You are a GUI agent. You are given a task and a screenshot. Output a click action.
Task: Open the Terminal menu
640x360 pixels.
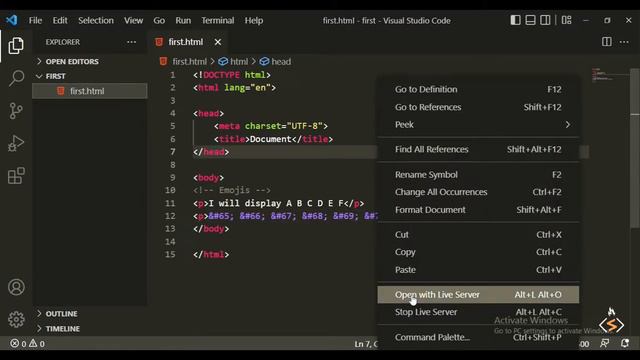pyautogui.click(x=218, y=20)
